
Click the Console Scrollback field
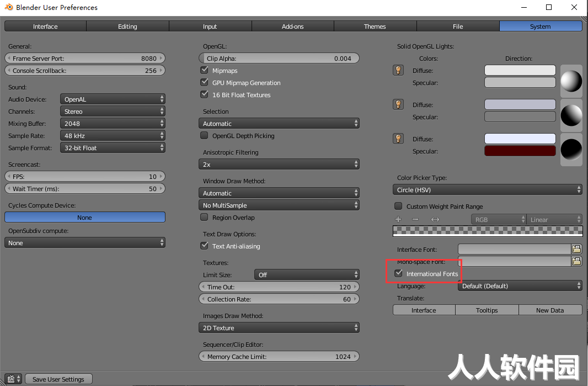click(85, 70)
